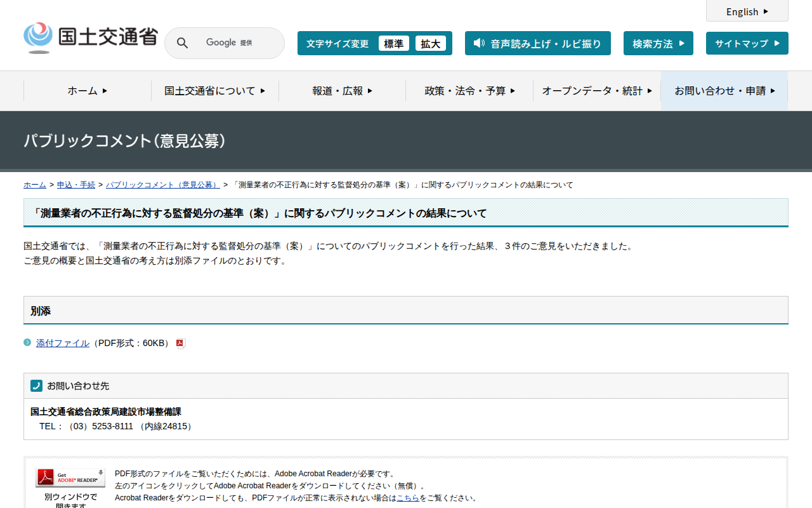Screen dimensions: 812x508
Task: Click the パブリックコメント（意見公募） page banner title
Action: pyautogui.click(x=125, y=140)
